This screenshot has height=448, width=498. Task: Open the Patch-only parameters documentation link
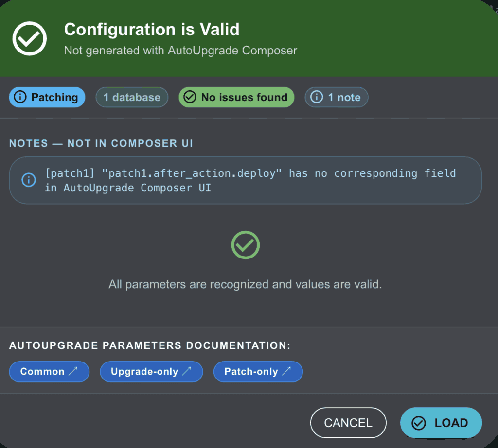pos(258,372)
